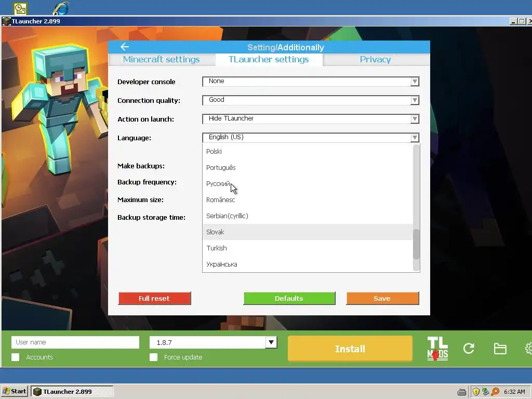Select Serbian(cyrillic) language option

tap(308, 216)
